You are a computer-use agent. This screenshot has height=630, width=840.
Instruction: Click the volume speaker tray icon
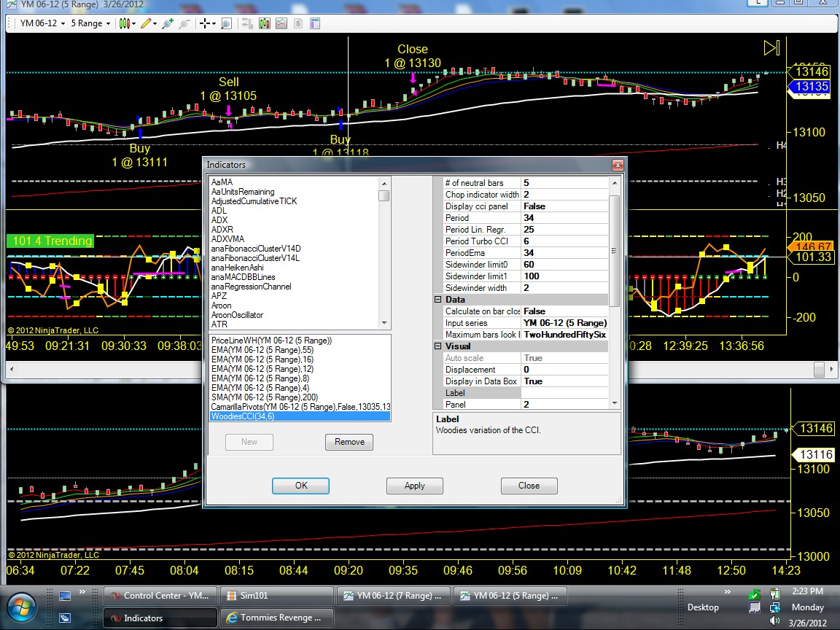[x=774, y=621]
